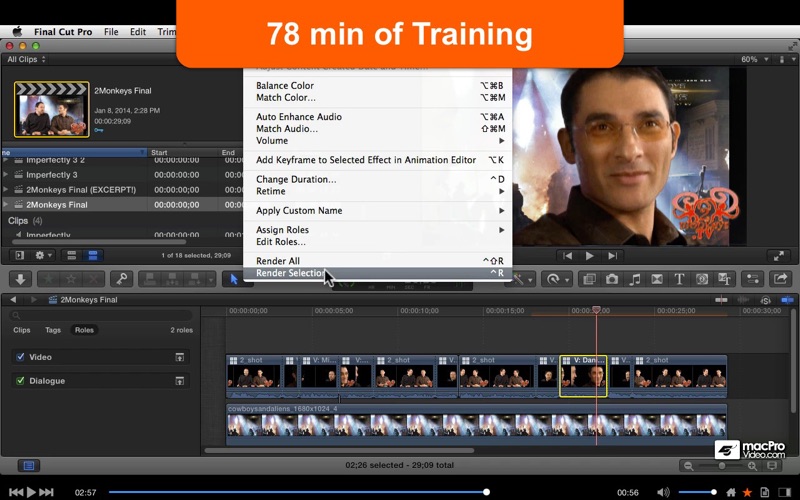The height and width of the screenshot is (500, 800).
Task: Click the timeline zoom out magnifier
Action: coord(688,466)
